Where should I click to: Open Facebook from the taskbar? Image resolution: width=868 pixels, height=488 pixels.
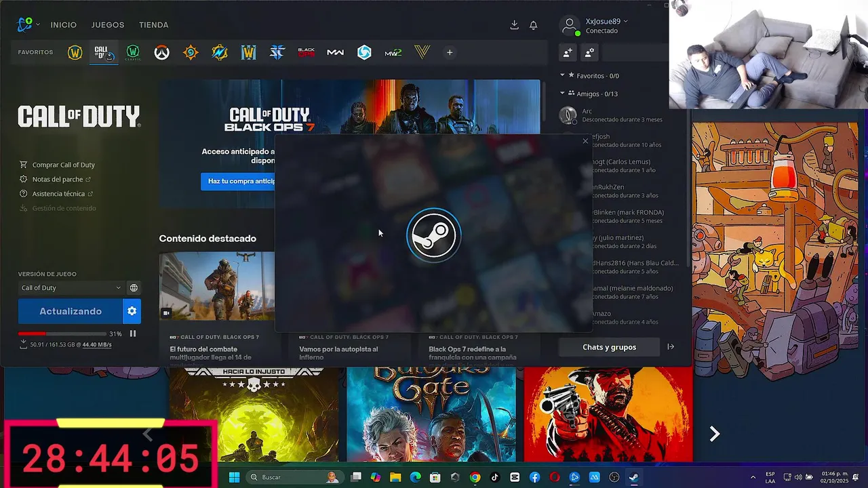pos(535,477)
